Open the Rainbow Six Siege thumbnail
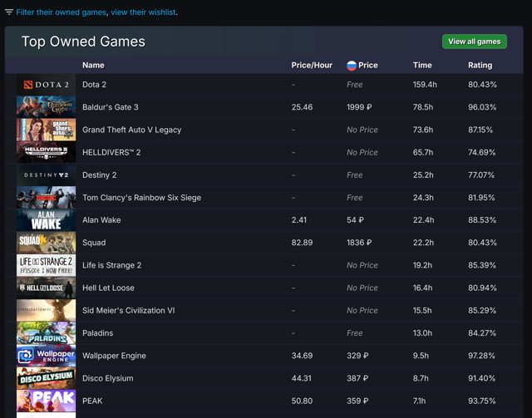This screenshot has height=418, width=532. pos(47,198)
